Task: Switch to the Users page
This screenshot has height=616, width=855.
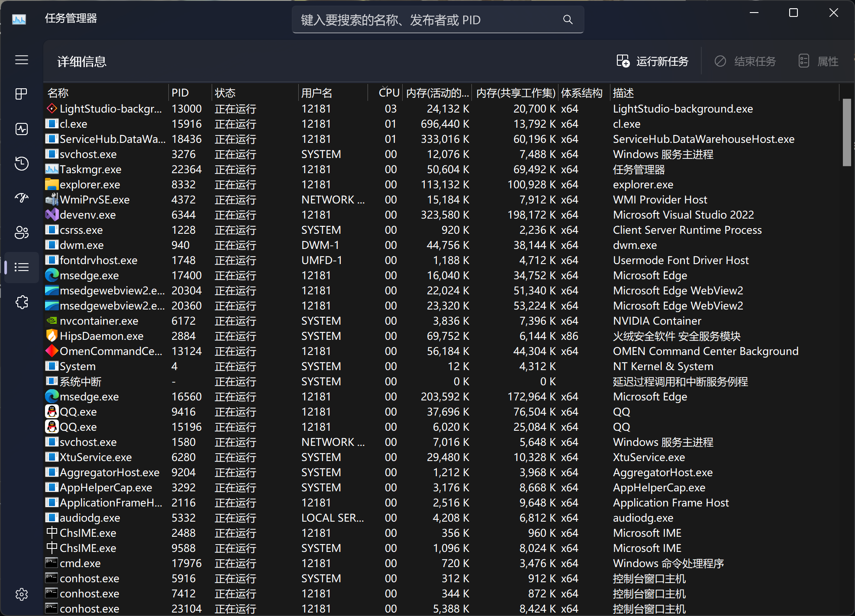Action: [x=21, y=232]
